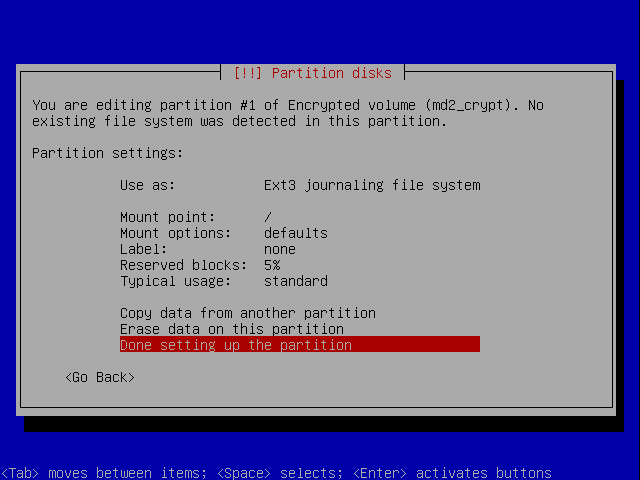640x480 pixels.
Task: Select the 'Reserved blocks: 5%' row
Action: pos(300,265)
